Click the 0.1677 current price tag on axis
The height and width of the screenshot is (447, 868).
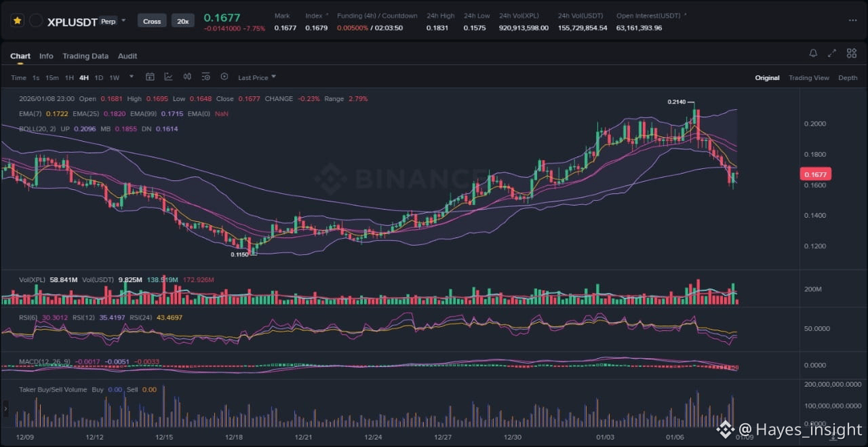click(x=816, y=174)
